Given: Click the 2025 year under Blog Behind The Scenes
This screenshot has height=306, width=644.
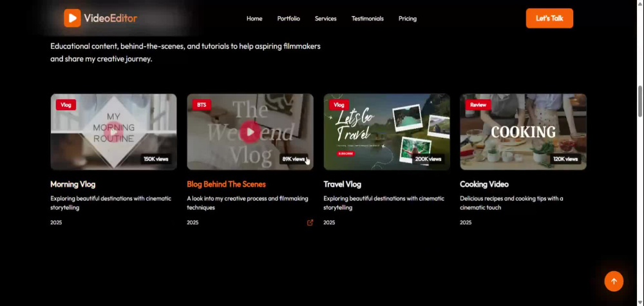Looking at the screenshot, I should point(193,223).
